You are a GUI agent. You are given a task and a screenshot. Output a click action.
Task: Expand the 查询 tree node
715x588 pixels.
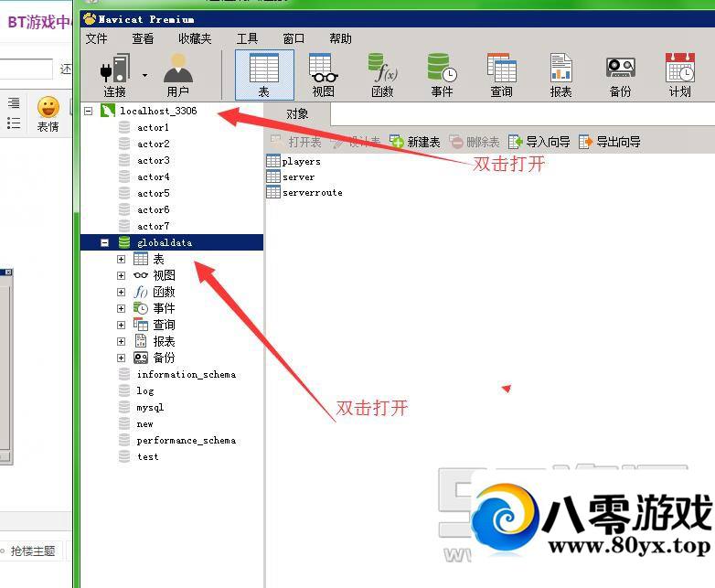(x=121, y=325)
